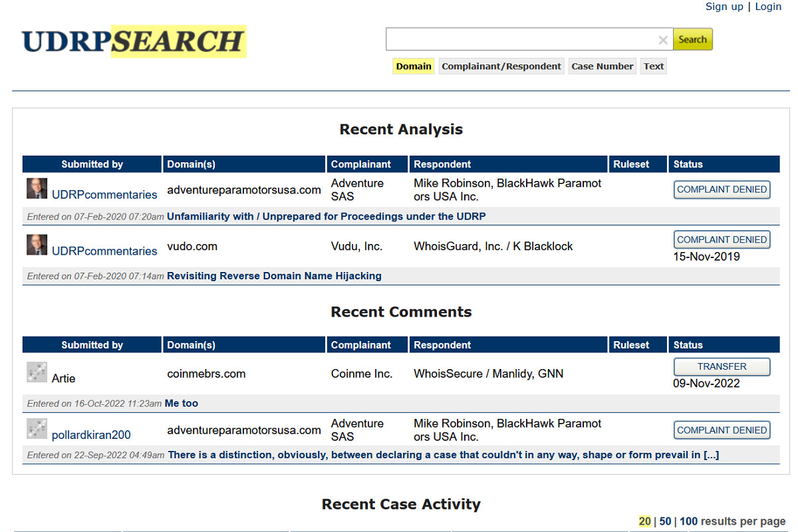This screenshot has width=798, height=532.
Task: Open UDRPcommentaries avatar in the vudo.com row
Action: coord(37,245)
